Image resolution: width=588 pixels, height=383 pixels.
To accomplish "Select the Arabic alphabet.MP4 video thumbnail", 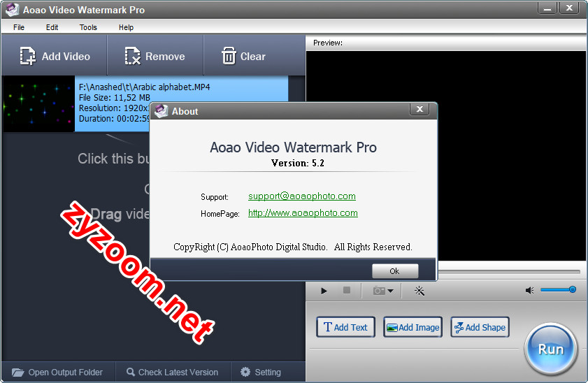I will pos(38,104).
